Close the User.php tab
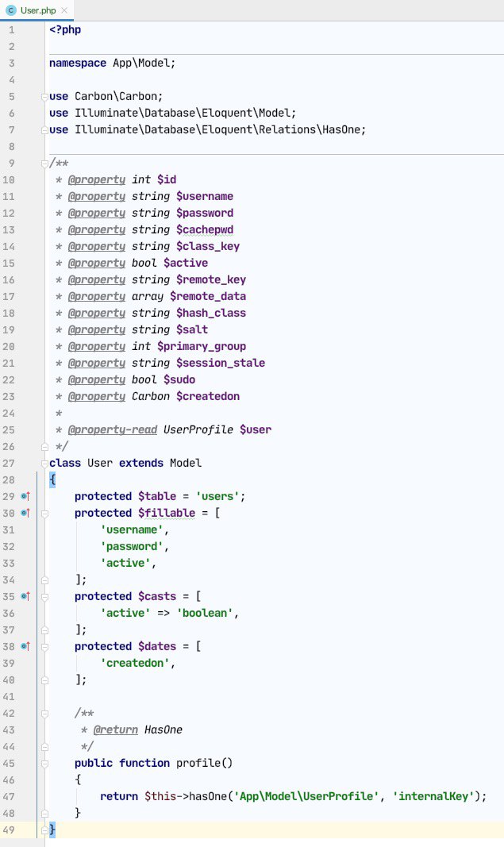This screenshot has width=504, height=847. [64, 10]
